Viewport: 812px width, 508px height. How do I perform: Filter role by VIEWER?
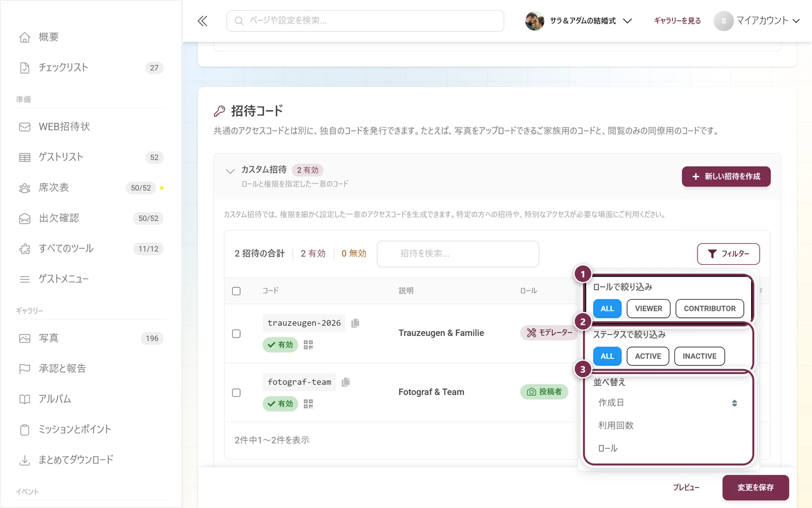[648, 309]
